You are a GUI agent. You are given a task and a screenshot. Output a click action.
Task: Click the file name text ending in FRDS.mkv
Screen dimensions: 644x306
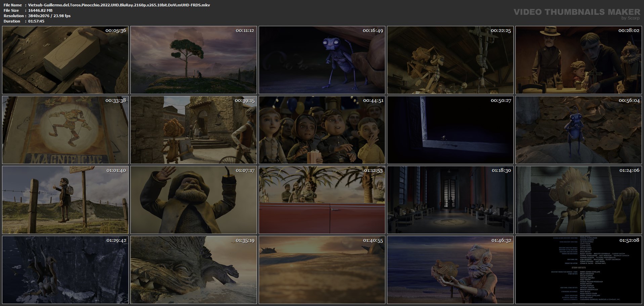[x=119, y=5]
